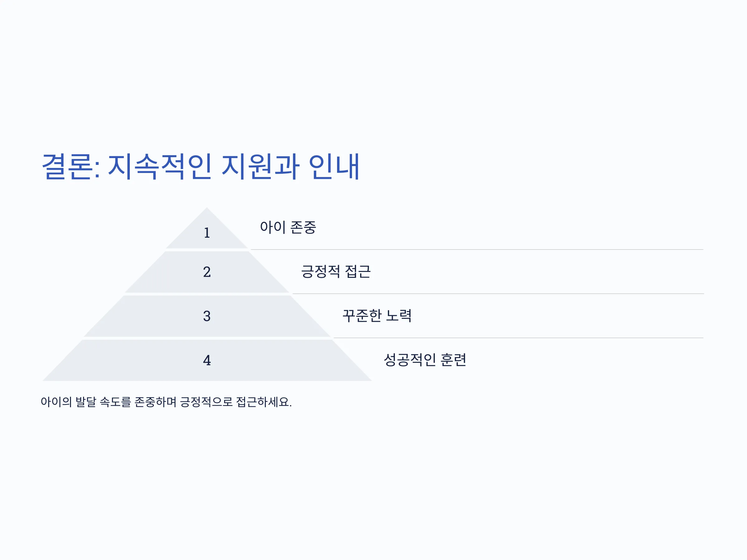
Task: Click the number 1 in the pyramid
Action: click(207, 233)
